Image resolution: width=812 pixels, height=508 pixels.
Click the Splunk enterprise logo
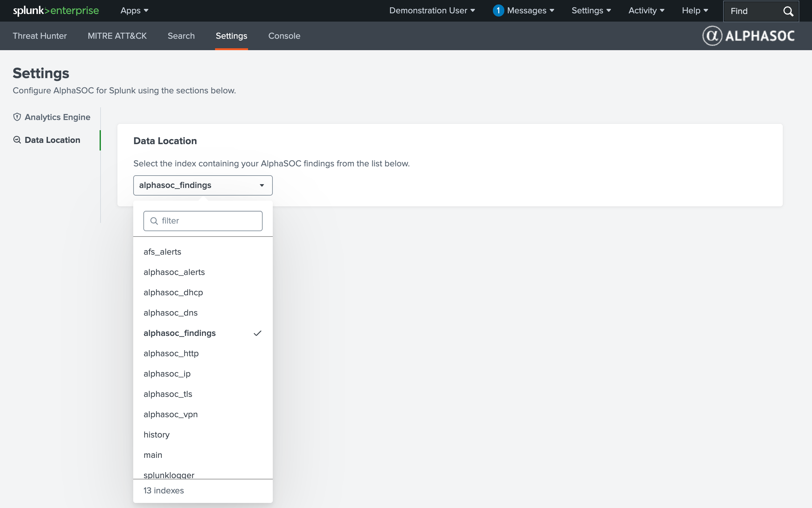pyautogui.click(x=56, y=11)
